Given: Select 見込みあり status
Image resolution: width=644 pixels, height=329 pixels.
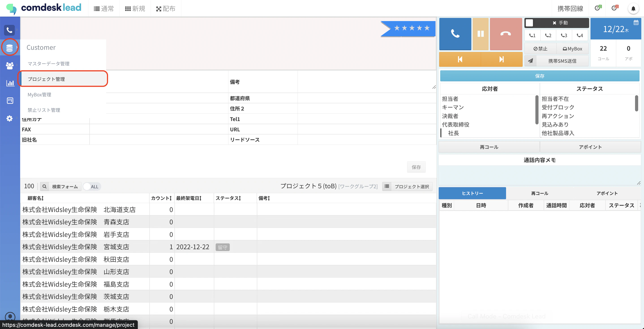Looking at the screenshot, I should tap(555, 124).
